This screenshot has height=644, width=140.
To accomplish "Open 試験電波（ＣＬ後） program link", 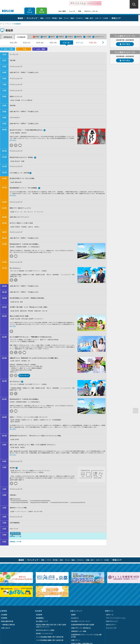I will click(x=16, y=536).
